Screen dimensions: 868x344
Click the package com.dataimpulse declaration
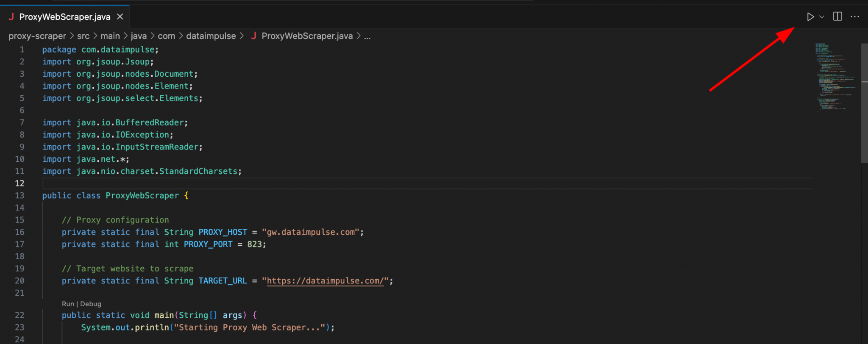(100, 50)
